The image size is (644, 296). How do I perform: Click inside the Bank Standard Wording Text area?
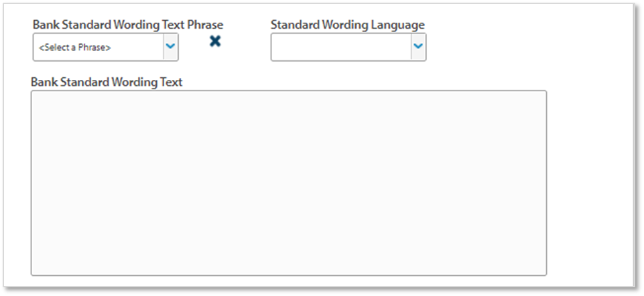click(x=288, y=183)
